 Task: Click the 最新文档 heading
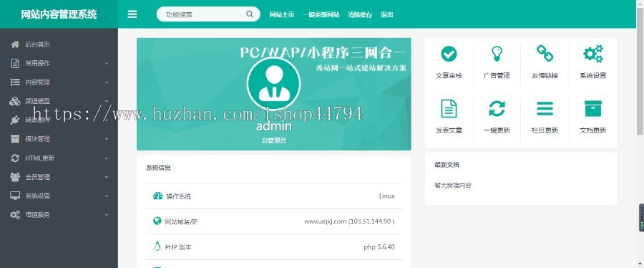447,165
